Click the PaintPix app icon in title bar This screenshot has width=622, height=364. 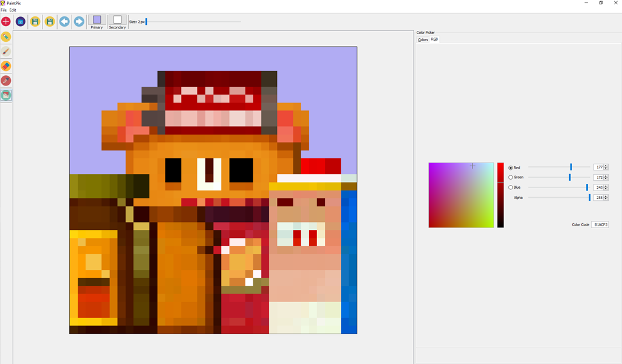[x=3, y=3]
